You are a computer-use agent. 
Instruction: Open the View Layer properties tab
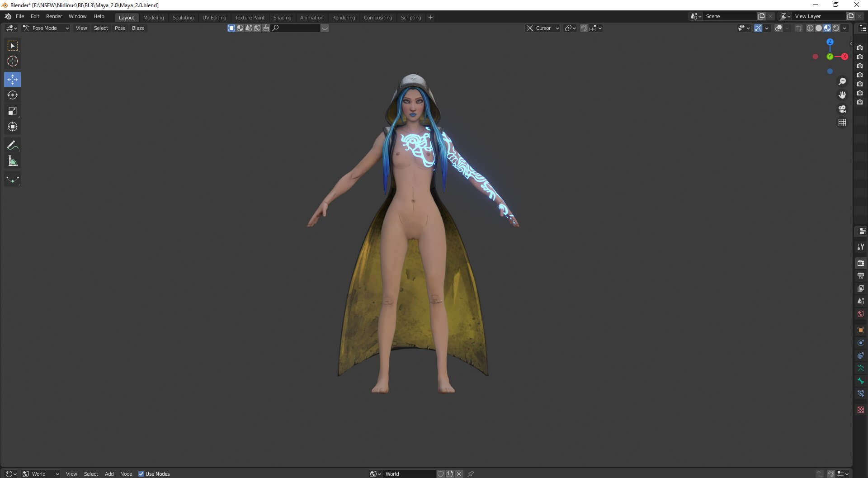861,288
